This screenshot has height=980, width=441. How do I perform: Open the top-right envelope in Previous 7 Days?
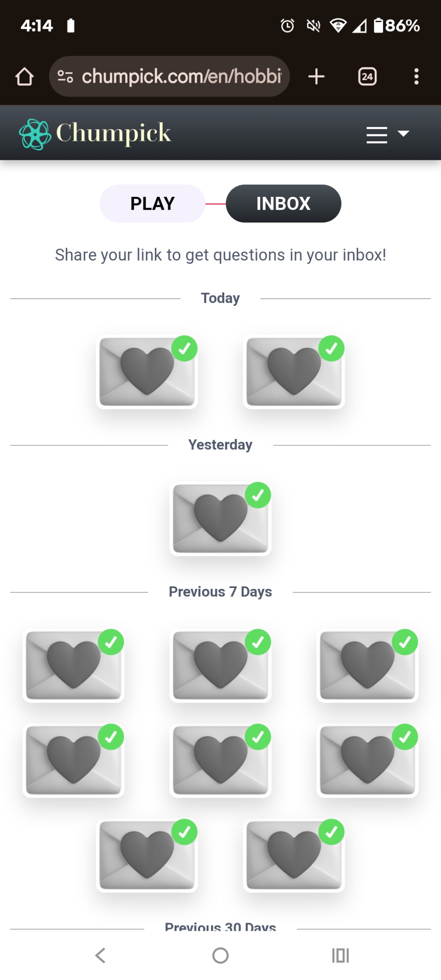[367, 665]
